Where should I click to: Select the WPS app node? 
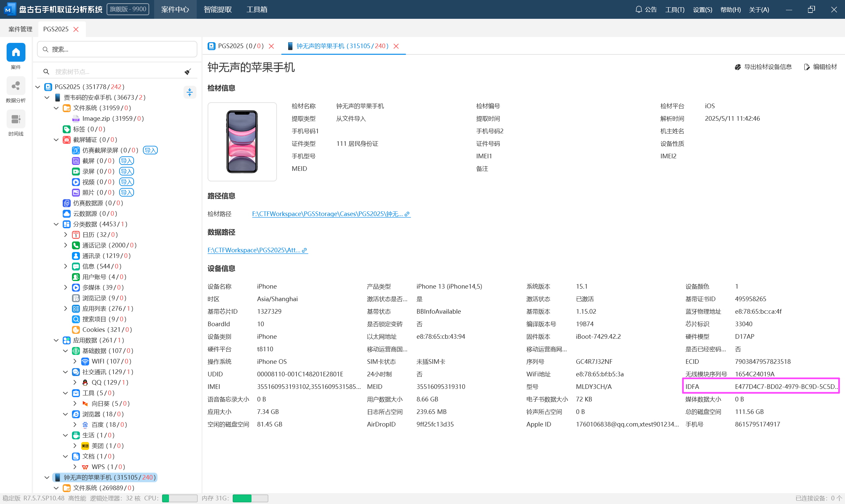103,467
